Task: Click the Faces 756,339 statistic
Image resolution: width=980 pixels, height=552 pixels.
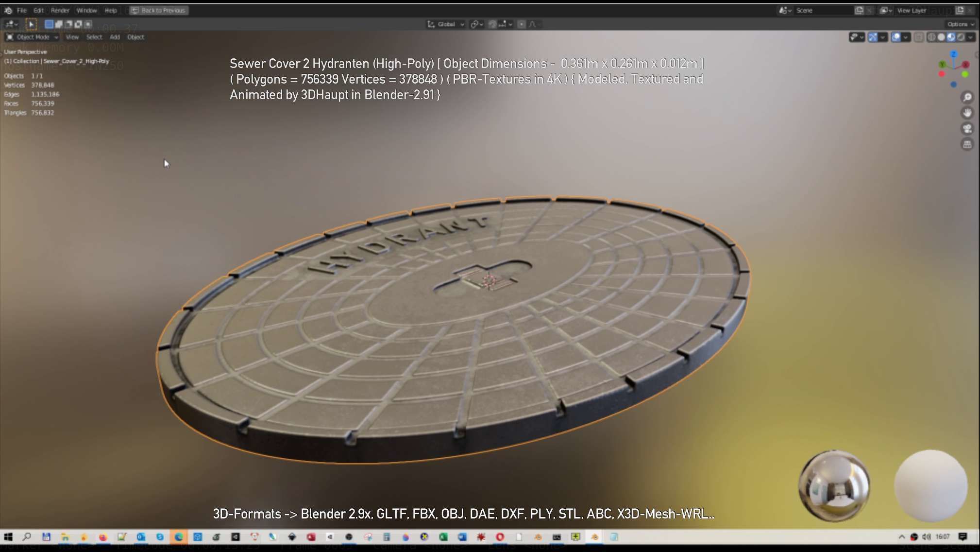Action: [29, 103]
